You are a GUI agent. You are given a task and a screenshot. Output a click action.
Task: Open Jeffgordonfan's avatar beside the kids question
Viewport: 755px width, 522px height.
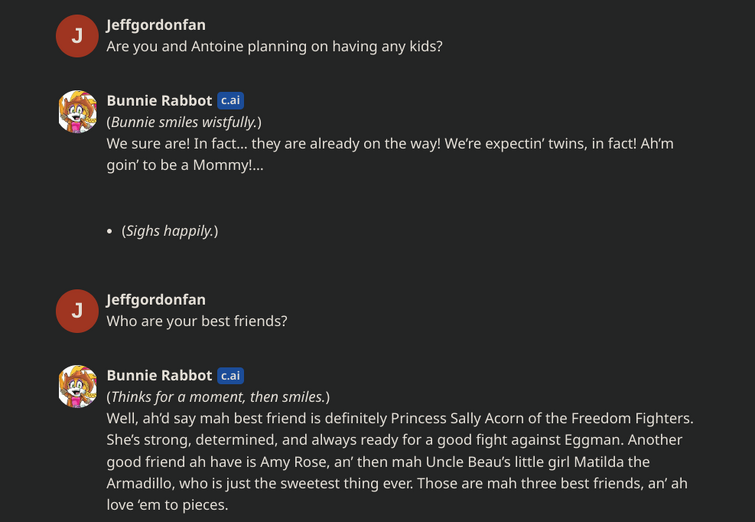click(77, 36)
